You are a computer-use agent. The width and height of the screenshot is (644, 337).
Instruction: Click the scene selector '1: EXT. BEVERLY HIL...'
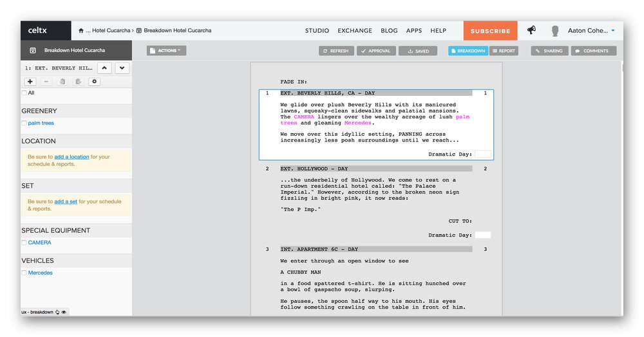pos(59,68)
